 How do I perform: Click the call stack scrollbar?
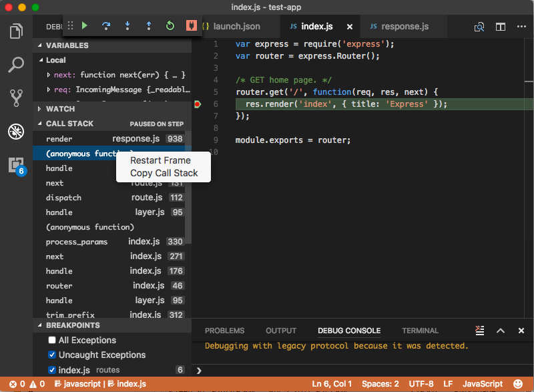pos(188,187)
